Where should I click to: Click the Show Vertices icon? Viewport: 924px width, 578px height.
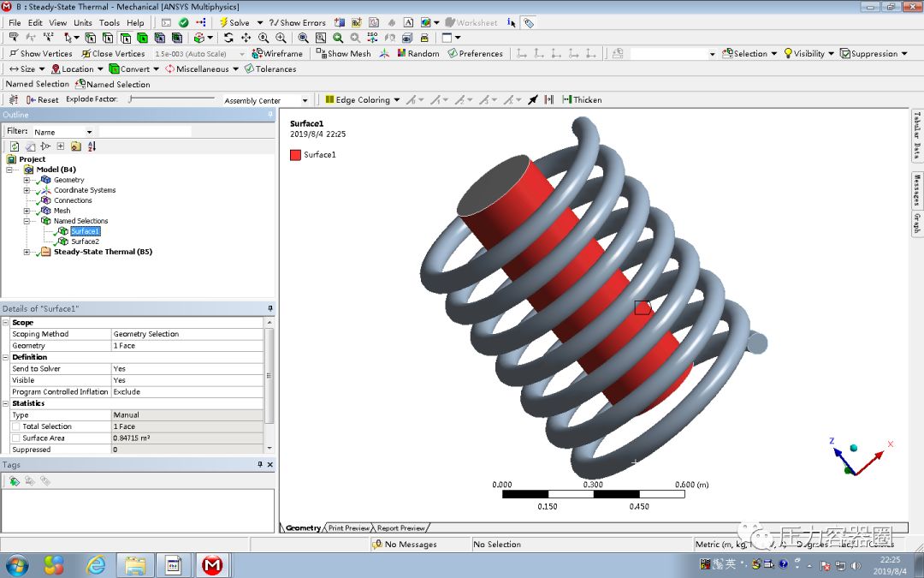[x=43, y=53]
